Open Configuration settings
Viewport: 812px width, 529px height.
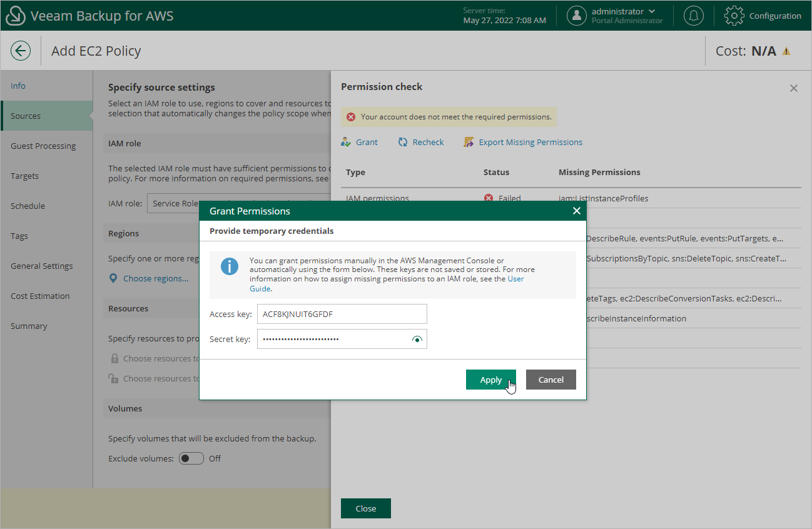(763, 16)
